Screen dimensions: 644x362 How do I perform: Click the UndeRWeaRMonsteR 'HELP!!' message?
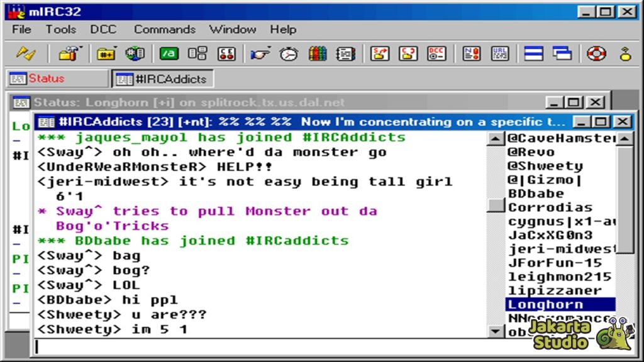point(155,167)
